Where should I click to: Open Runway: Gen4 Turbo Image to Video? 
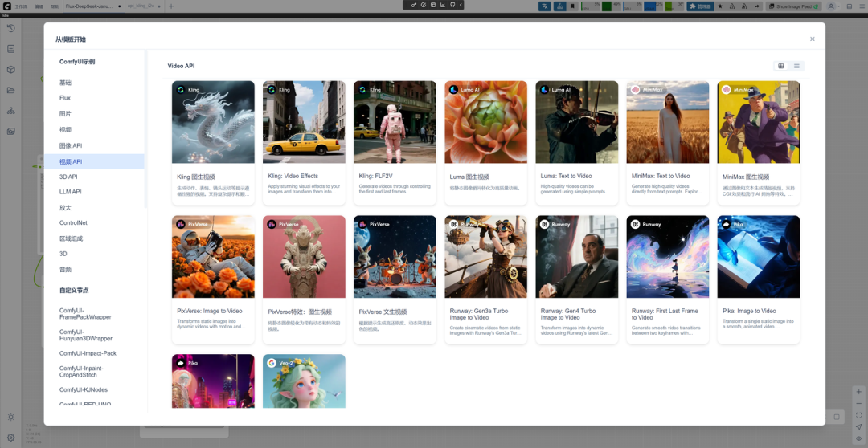tap(577, 279)
